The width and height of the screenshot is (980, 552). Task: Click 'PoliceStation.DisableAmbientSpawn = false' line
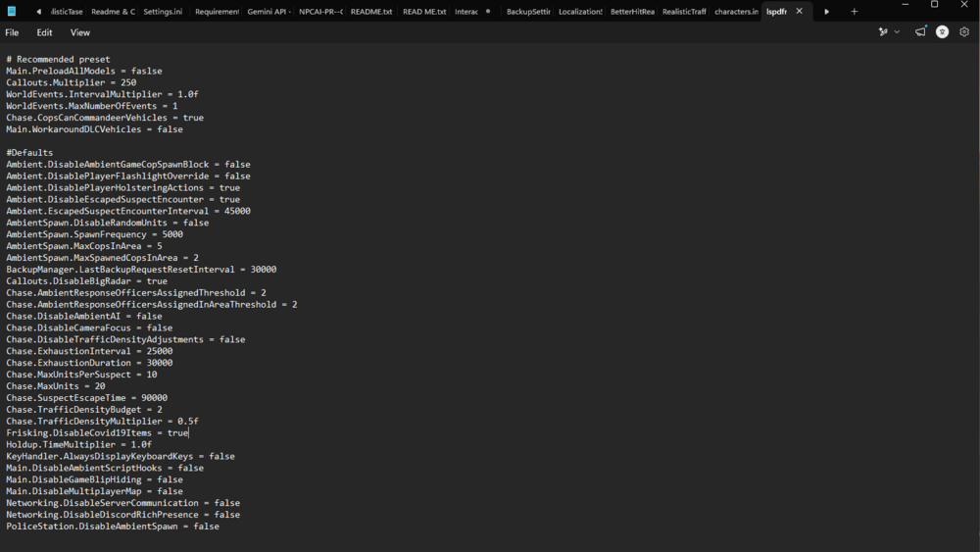[113, 527]
